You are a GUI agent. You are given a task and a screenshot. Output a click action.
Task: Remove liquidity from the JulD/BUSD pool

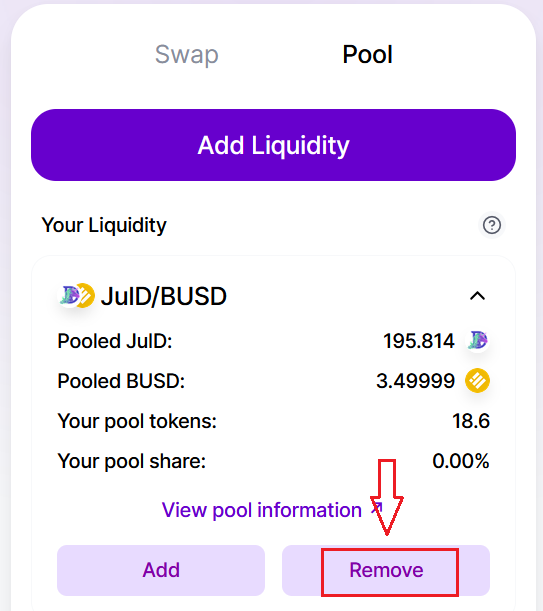click(386, 570)
